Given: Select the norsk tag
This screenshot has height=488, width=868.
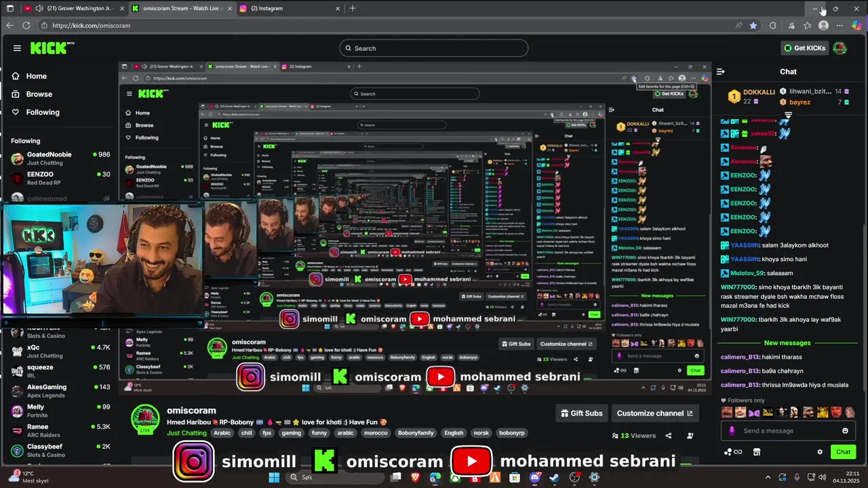Looking at the screenshot, I should (x=481, y=433).
